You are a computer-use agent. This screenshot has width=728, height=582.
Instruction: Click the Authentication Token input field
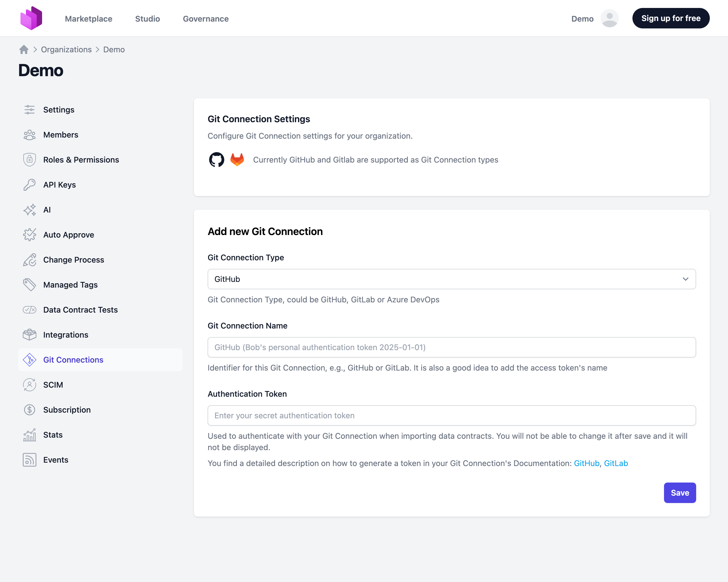click(x=452, y=415)
